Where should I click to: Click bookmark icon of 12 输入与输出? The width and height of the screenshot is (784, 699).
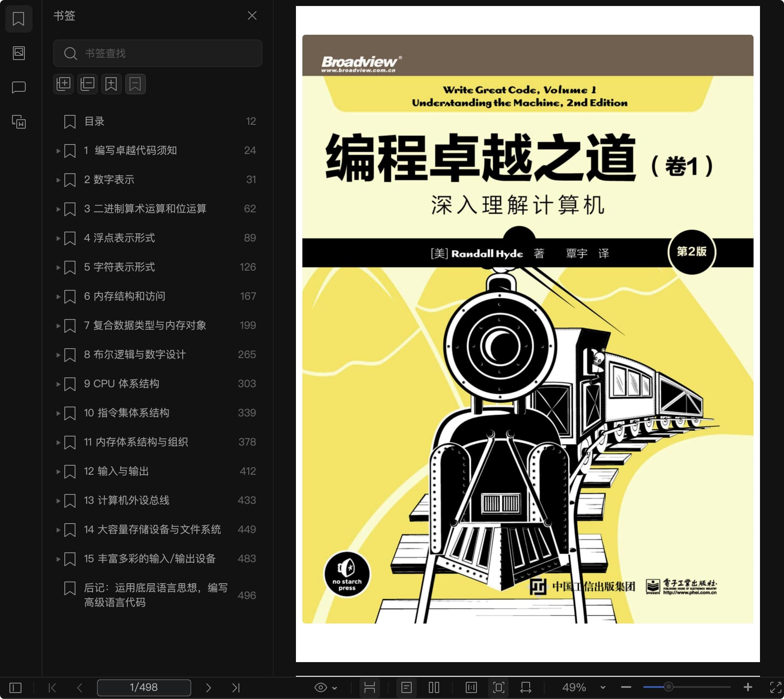click(x=70, y=471)
